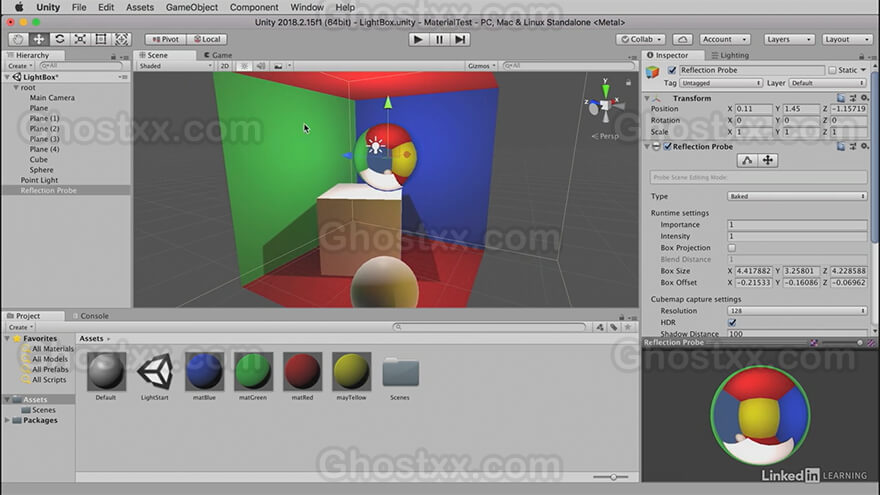Open the Layers dropdown in toolbar
This screenshot has height=495, width=880.
(789, 39)
